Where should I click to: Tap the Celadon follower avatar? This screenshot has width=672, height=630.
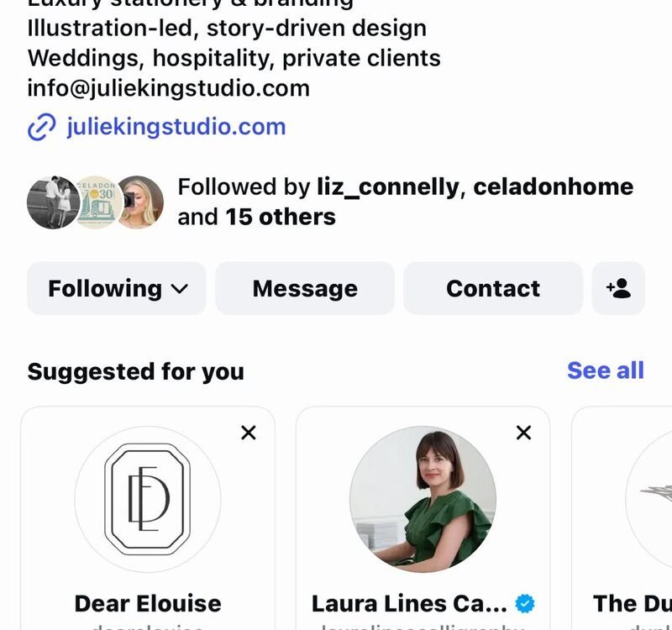(x=97, y=202)
